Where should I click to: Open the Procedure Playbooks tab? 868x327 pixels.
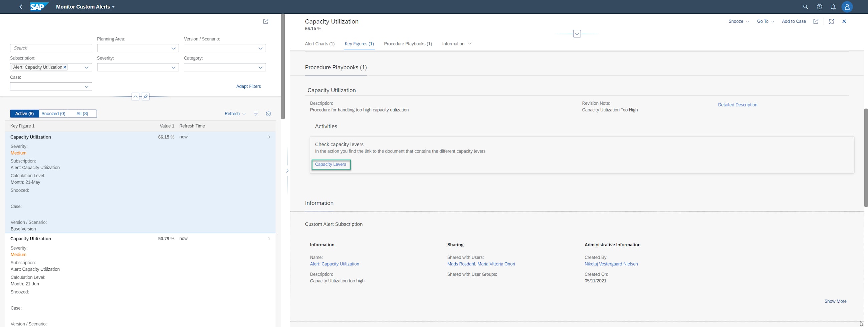click(x=408, y=44)
